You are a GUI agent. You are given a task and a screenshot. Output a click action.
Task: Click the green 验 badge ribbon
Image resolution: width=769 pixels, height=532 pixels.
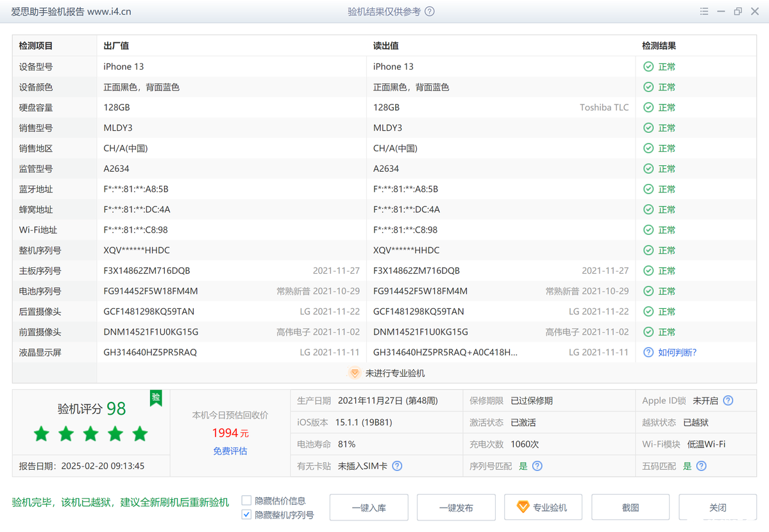tap(156, 397)
